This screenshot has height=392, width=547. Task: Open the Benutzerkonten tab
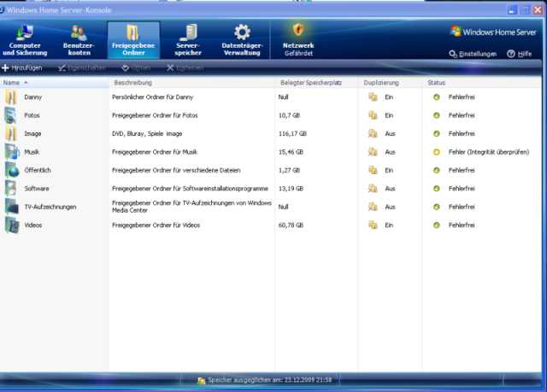tap(79, 40)
